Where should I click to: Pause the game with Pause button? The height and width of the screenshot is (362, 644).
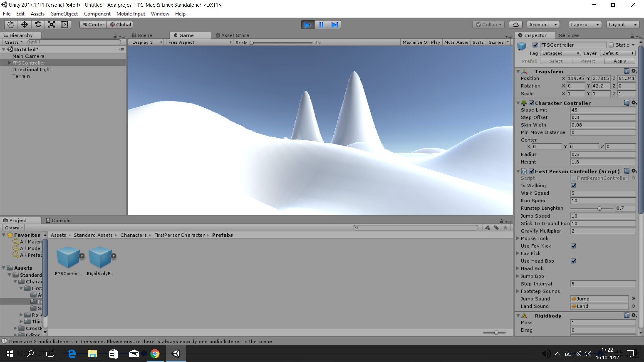click(x=321, y=25)
